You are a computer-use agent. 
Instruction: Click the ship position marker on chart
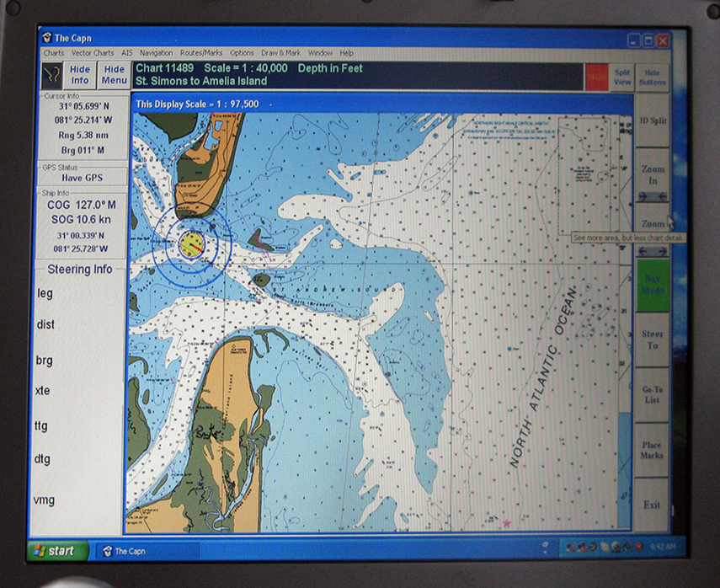coord(192,244)
